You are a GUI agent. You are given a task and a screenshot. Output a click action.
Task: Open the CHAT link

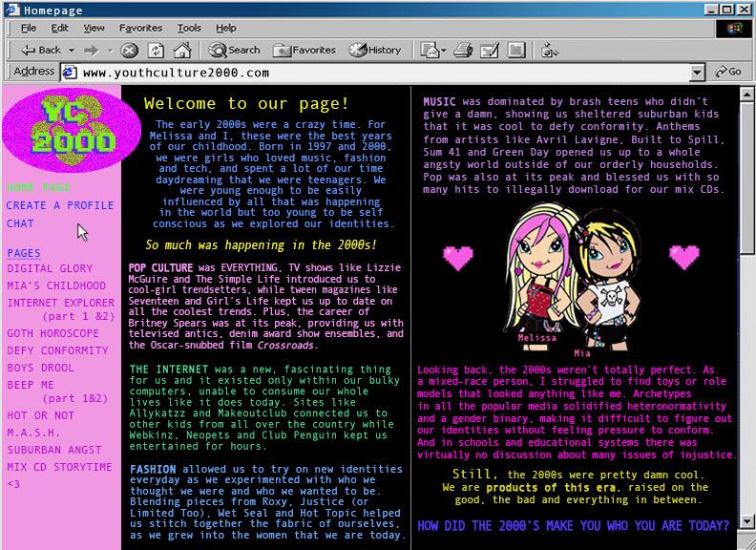20,223
